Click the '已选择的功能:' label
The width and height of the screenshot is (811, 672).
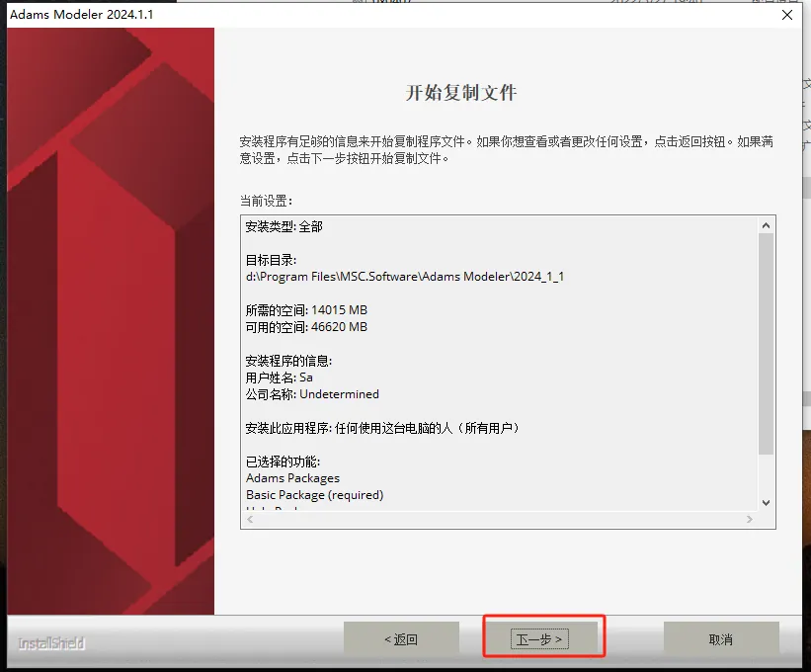(283, 462)
